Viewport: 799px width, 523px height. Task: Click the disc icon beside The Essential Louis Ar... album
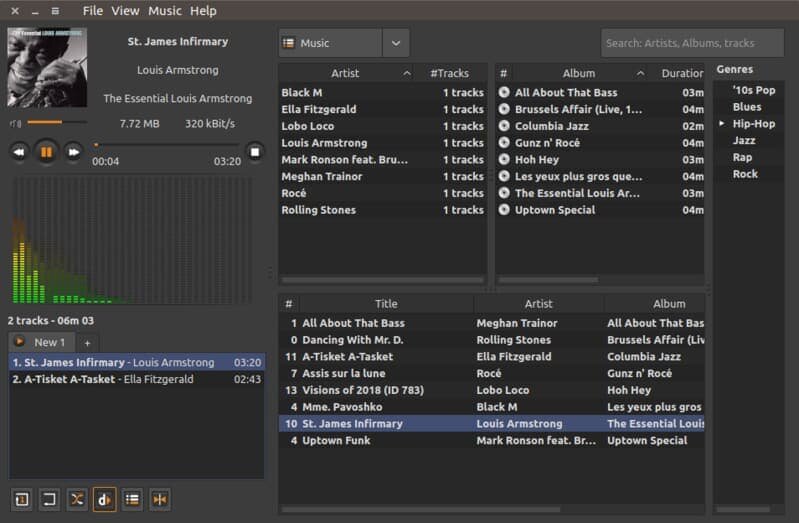click(x=504, y=193)
